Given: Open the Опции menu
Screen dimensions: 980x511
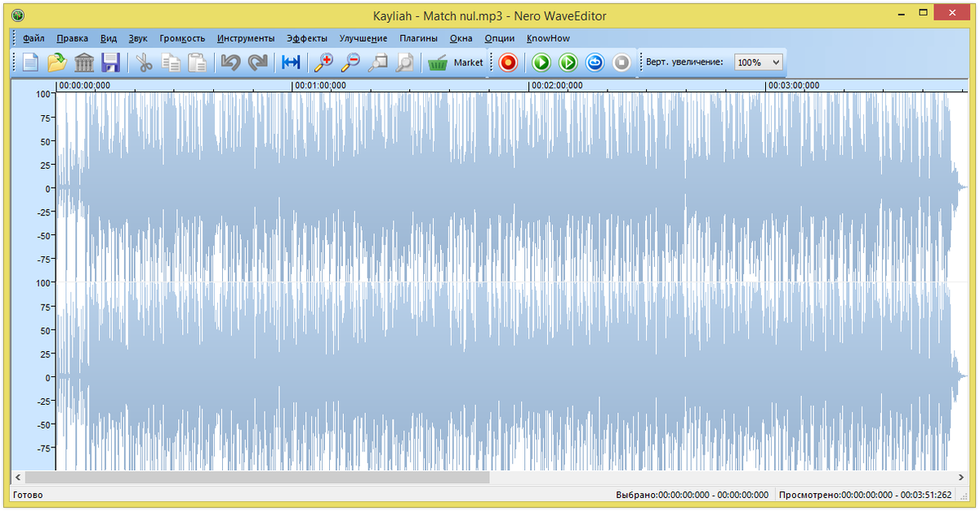Looking at the screenshot, I should point(500,38).
